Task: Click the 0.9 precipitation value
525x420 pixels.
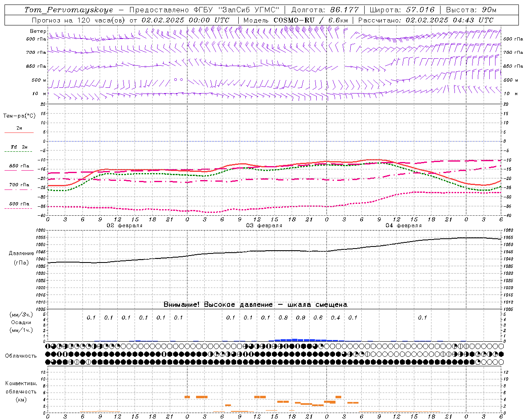Action: (x=301, y=317)
